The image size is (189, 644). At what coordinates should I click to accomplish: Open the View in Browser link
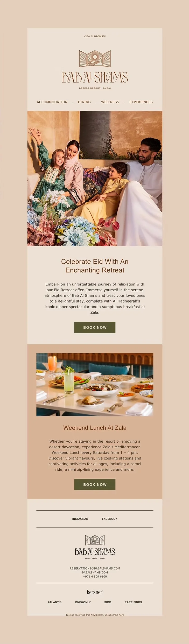(x=95, y=36)
